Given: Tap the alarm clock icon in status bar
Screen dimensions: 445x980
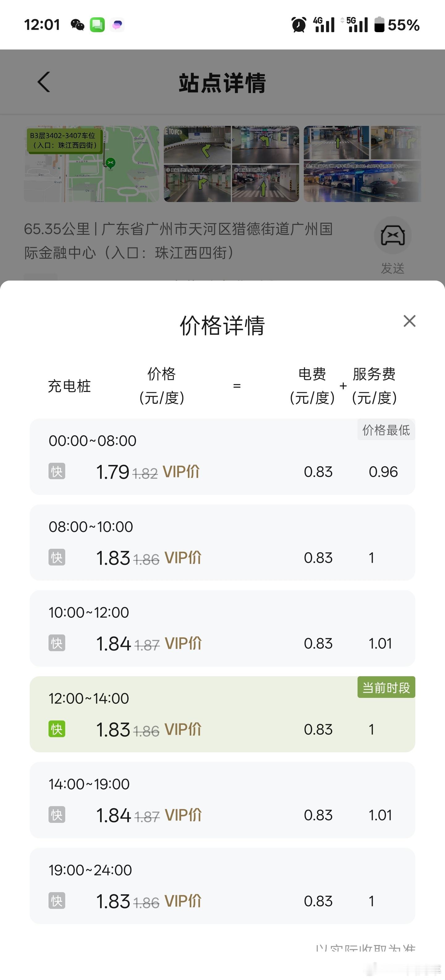Looking at the screenshot, I should 299,25.
